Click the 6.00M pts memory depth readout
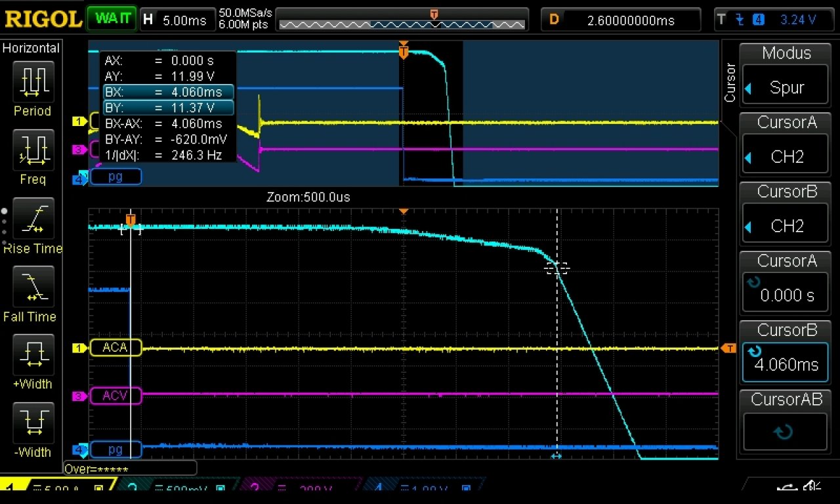840x504 pixels. point(245,24)
